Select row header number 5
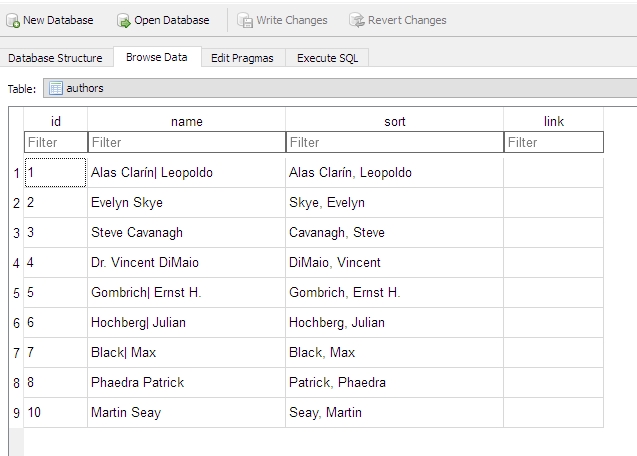The image size is (637, 456). click(x=16, y=293)
